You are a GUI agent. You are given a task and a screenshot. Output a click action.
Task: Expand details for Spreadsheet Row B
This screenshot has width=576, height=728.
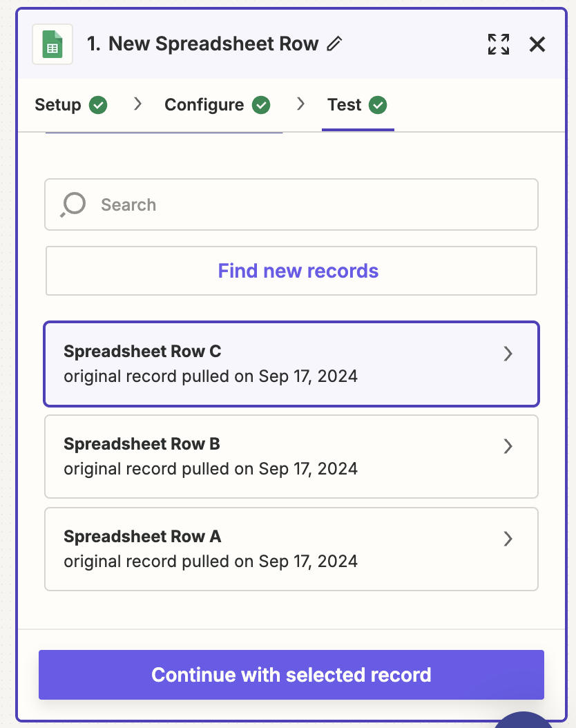[x=508, y=447]
